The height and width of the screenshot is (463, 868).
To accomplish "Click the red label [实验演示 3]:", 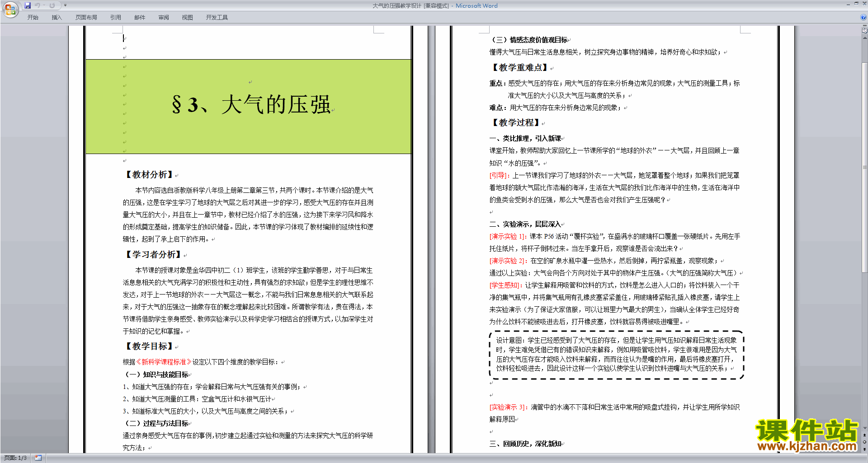I will pos(509,407).
